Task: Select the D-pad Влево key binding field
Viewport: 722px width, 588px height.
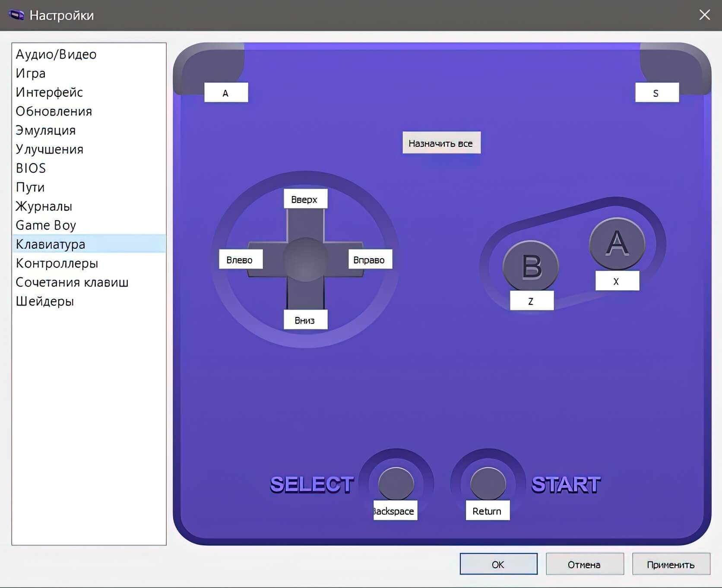Action: tap(241, 259)
